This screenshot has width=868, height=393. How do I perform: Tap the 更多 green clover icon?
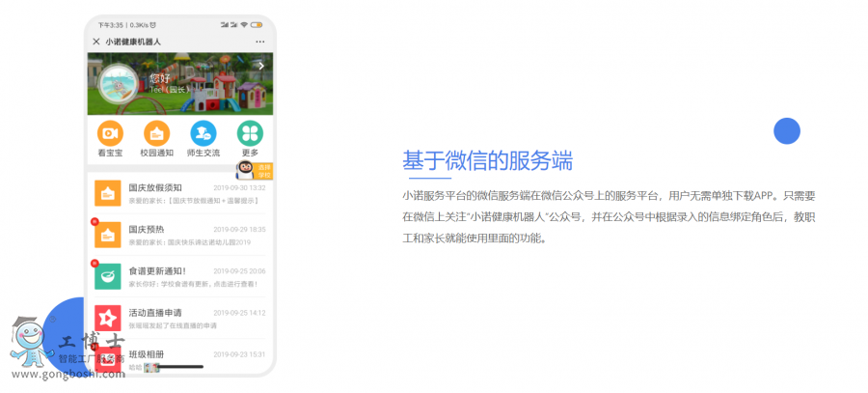[250, 133]
